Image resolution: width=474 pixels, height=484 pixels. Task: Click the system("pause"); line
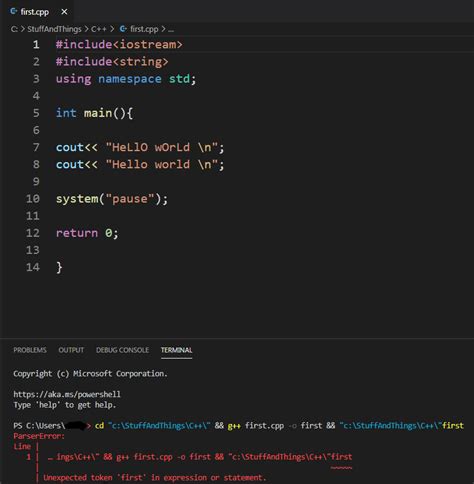(x=112, y=199)
